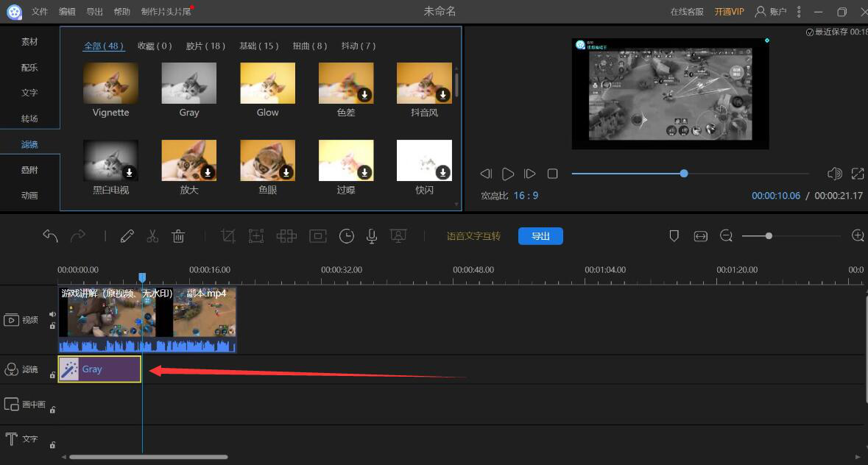The width and height of the screenshot is (868, 465).
Task: Toggle the lock on 滤镜 track
Action: tap(52, 375)
